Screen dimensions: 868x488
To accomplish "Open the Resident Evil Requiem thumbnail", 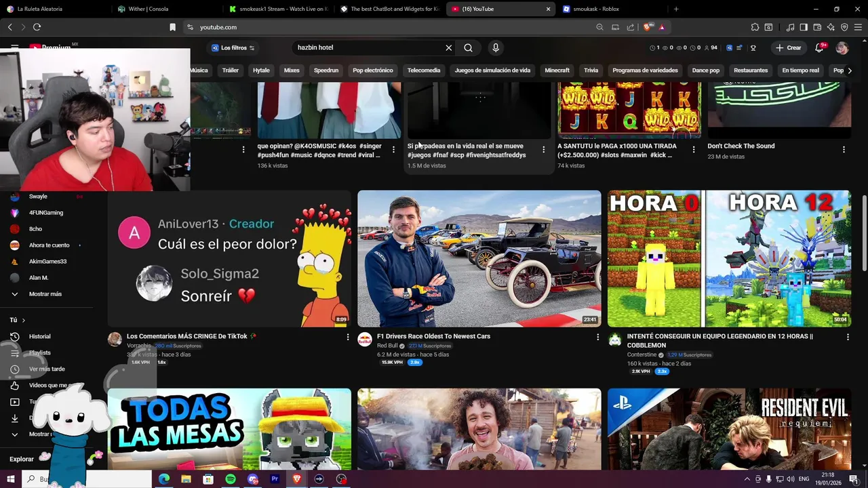I will tap(729, 429).
